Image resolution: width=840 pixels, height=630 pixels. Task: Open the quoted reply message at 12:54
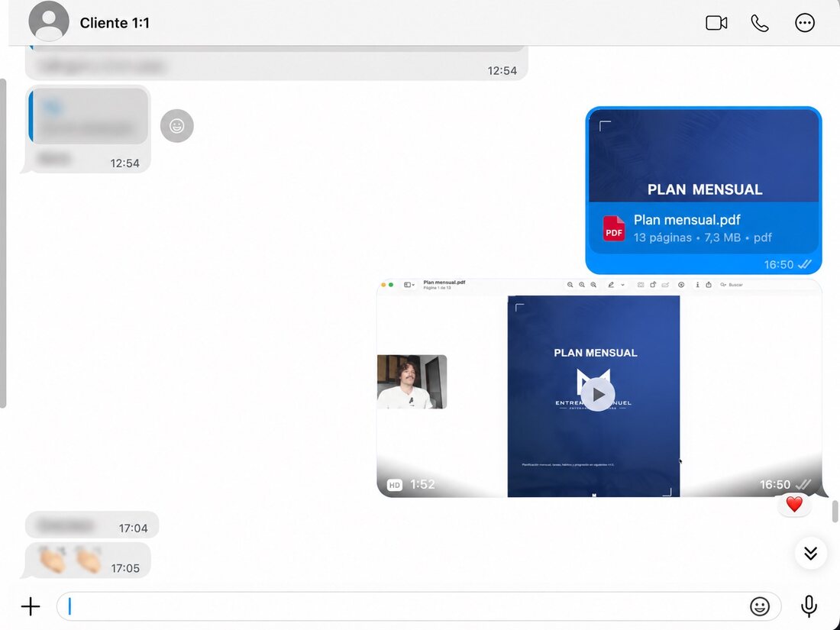click(89, 116)
